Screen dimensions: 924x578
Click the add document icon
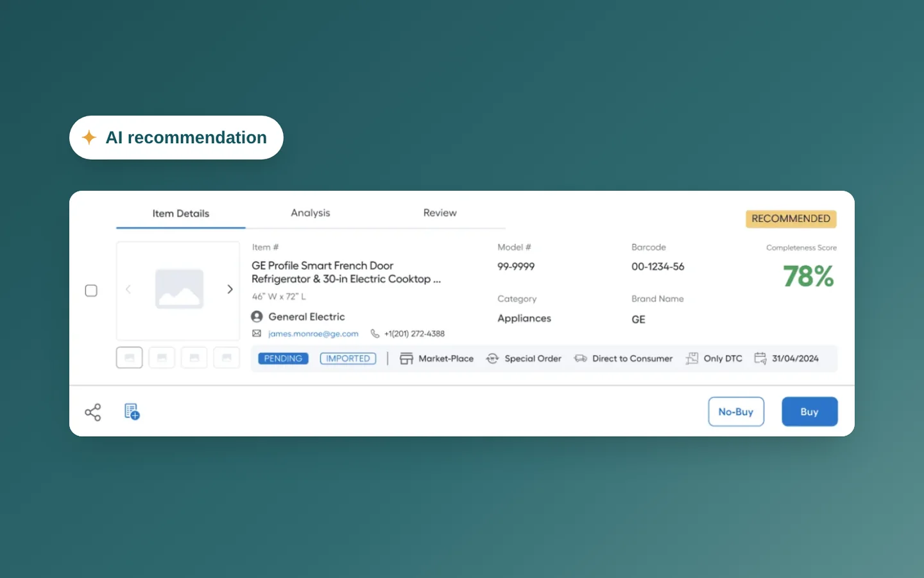click(x=132, y=412)
